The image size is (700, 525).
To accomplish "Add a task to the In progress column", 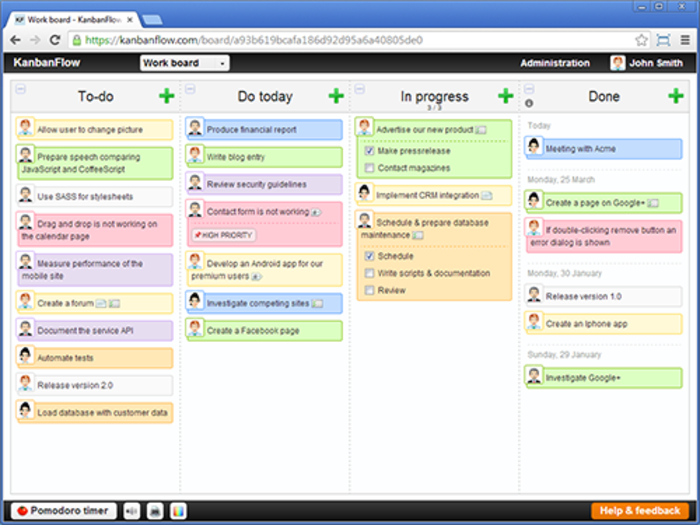I will point(506,97).
